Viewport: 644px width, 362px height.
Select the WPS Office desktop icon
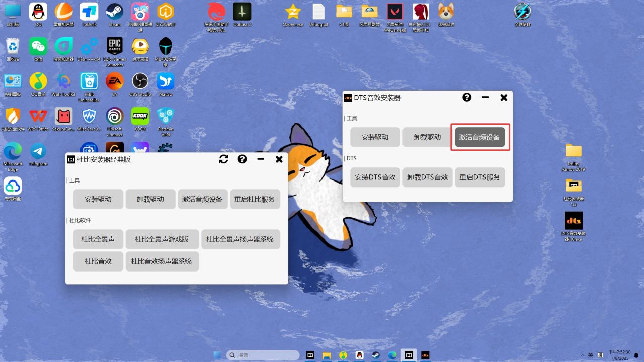pos(38,119)
